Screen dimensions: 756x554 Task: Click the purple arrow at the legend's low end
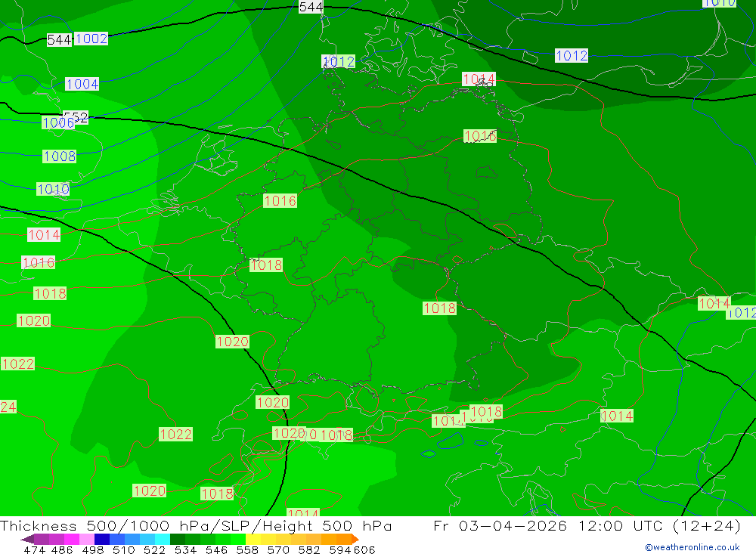coord(27,539)
